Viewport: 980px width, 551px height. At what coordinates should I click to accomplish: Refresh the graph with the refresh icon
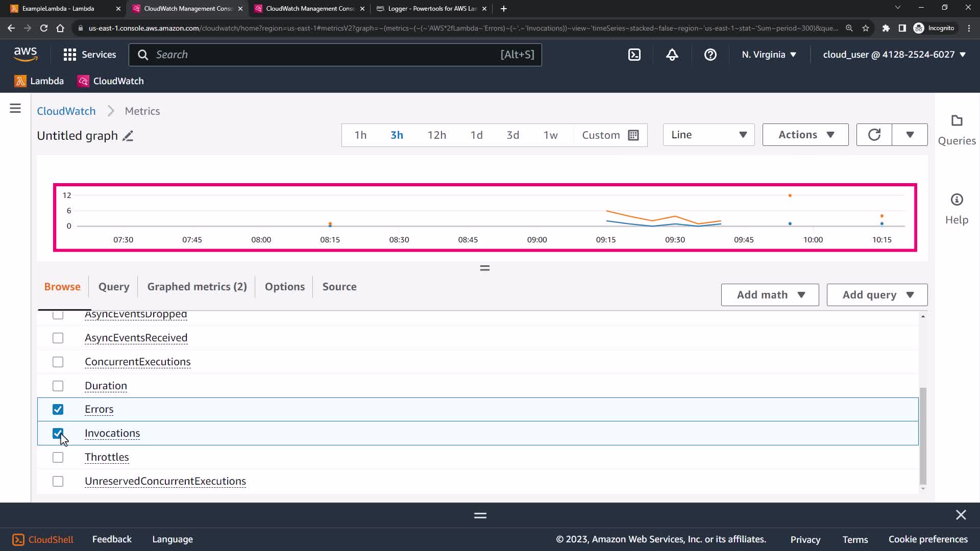874,135
